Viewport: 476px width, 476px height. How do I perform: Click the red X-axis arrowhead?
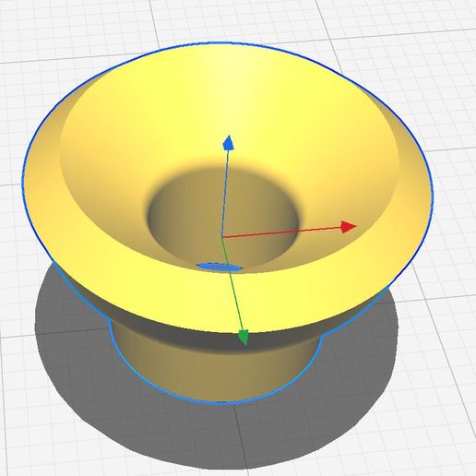tap(349, 227)
